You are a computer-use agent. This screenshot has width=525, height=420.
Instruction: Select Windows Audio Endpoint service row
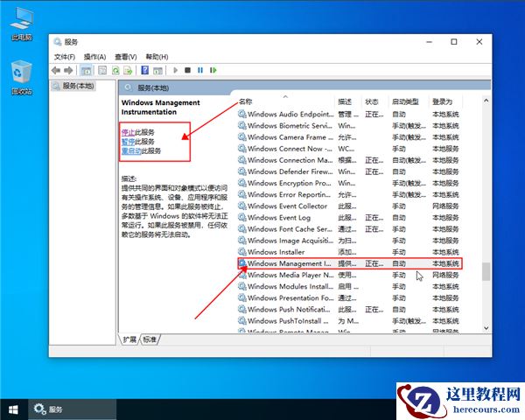click(349, 115)
